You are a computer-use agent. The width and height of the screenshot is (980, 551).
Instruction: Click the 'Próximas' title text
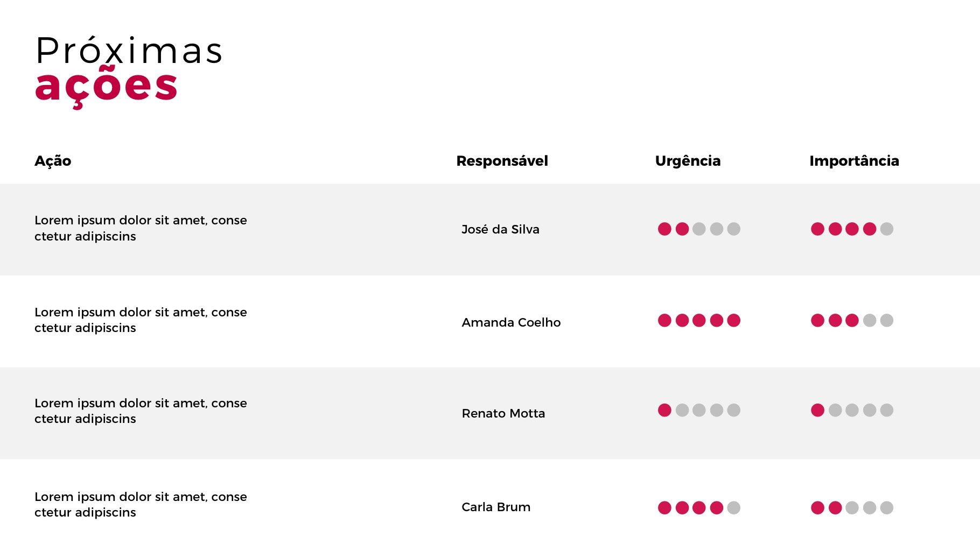(128, 51)
